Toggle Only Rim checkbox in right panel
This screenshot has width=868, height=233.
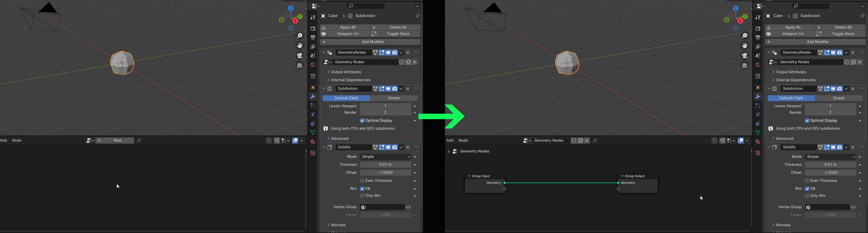(807, 196)
